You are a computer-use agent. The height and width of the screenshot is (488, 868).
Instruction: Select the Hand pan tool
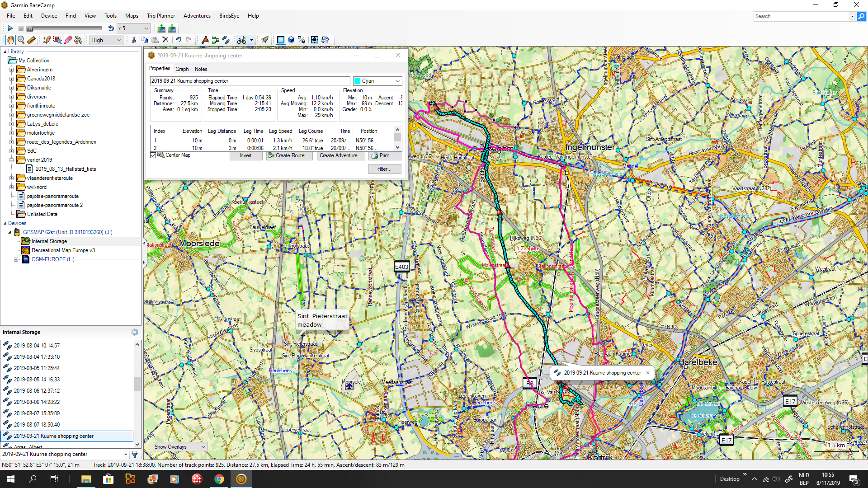click(x=10, y=40)
